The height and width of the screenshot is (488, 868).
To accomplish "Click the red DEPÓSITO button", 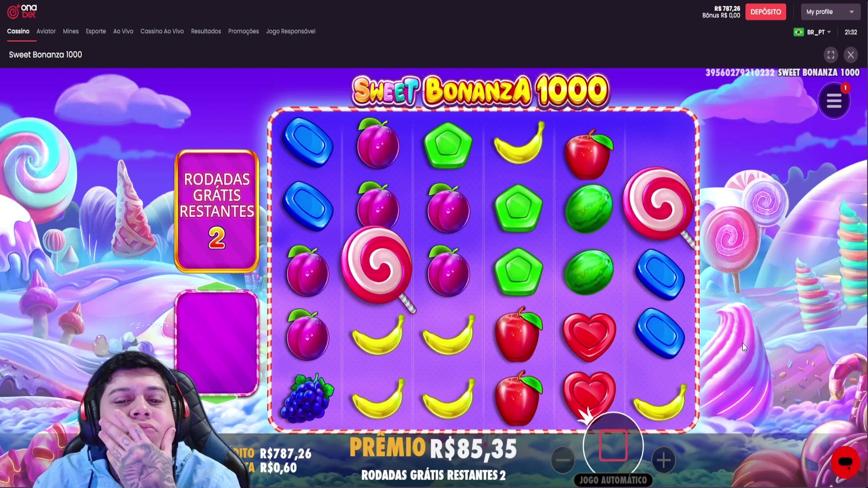I will click(x=766, y=12).
